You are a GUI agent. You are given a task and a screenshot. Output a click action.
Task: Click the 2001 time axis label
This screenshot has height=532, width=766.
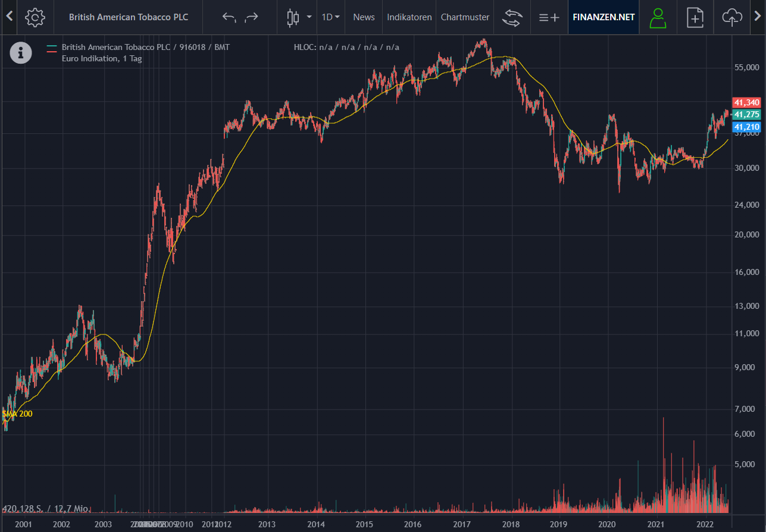click(x=23, y=524)
